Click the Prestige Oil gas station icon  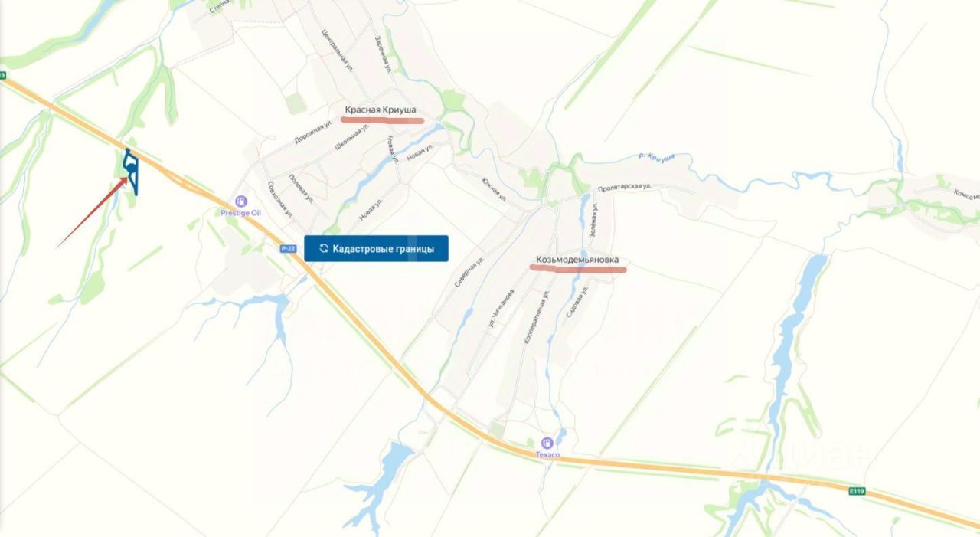click(241, 201)
